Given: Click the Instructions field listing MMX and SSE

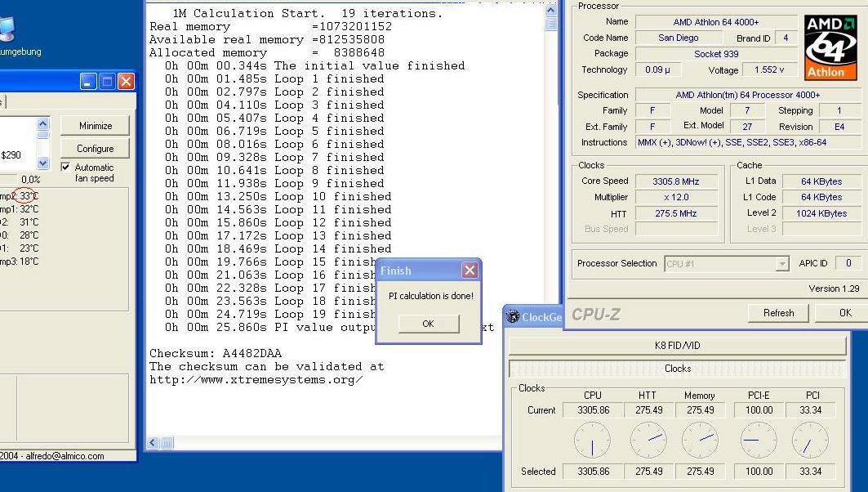Looking at the screenshot, I should (x=747, y=142).
